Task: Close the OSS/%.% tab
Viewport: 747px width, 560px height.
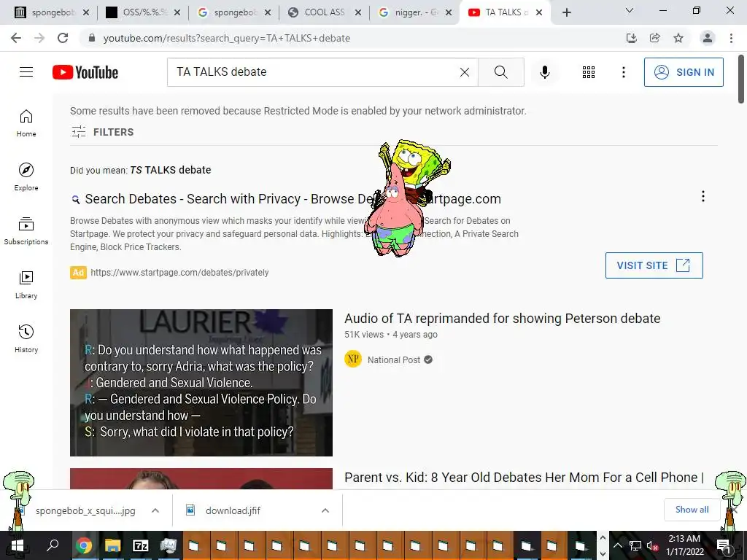Action: (x=177, y=12)
